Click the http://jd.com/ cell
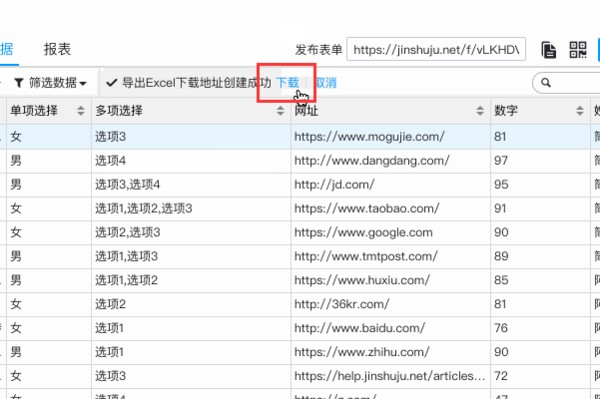 [391, 184]
